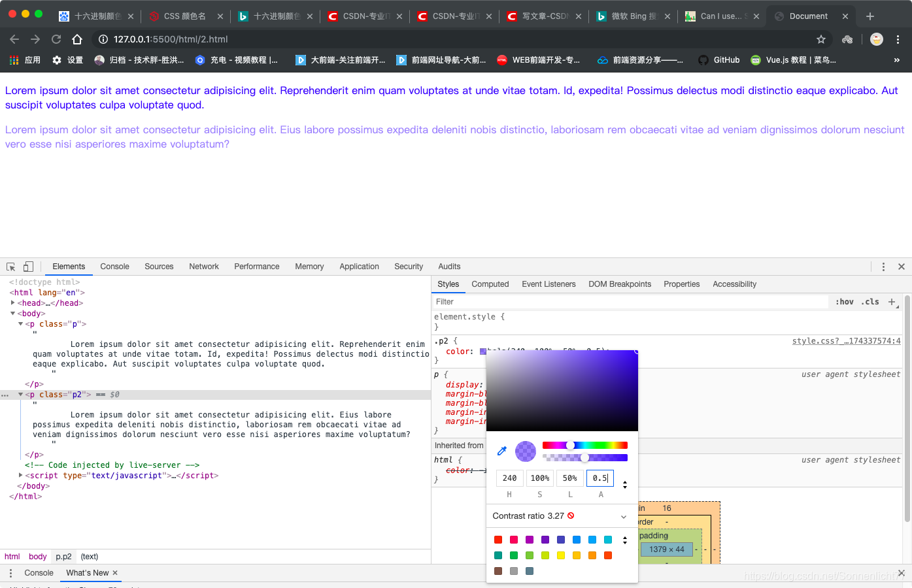Viewport: 912px width, 588px height.
Task: Select the html breadcrumb
Action: pos(12,557)
